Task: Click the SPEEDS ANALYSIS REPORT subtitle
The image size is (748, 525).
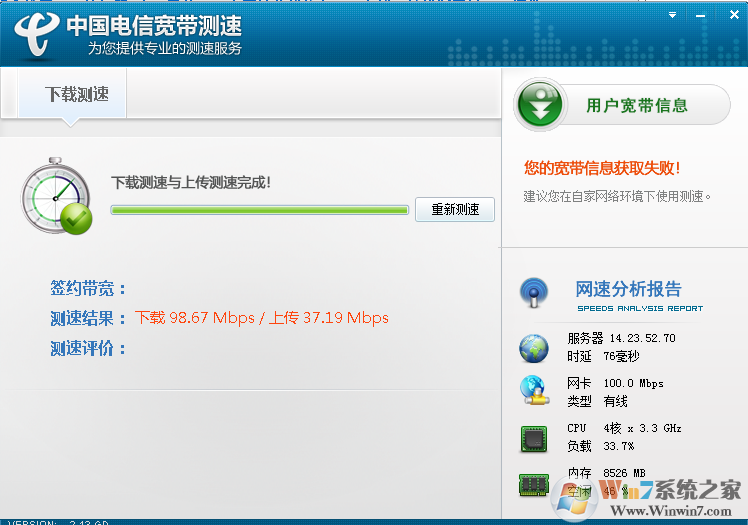Action: [640, 309]
